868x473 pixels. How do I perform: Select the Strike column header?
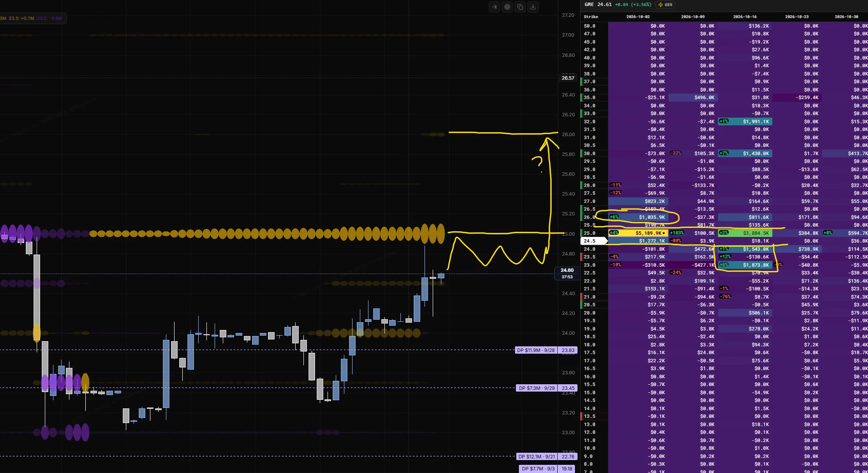click(591, 17)
